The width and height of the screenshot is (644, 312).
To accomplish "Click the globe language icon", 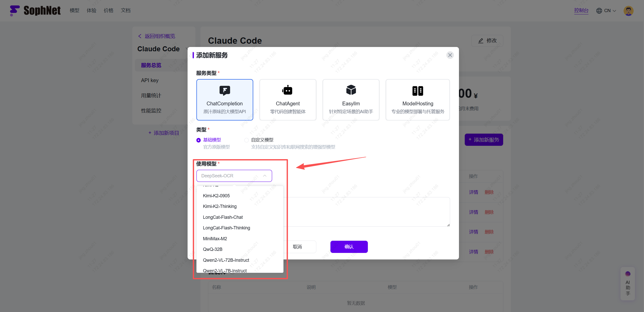I will tap(599, 11).
